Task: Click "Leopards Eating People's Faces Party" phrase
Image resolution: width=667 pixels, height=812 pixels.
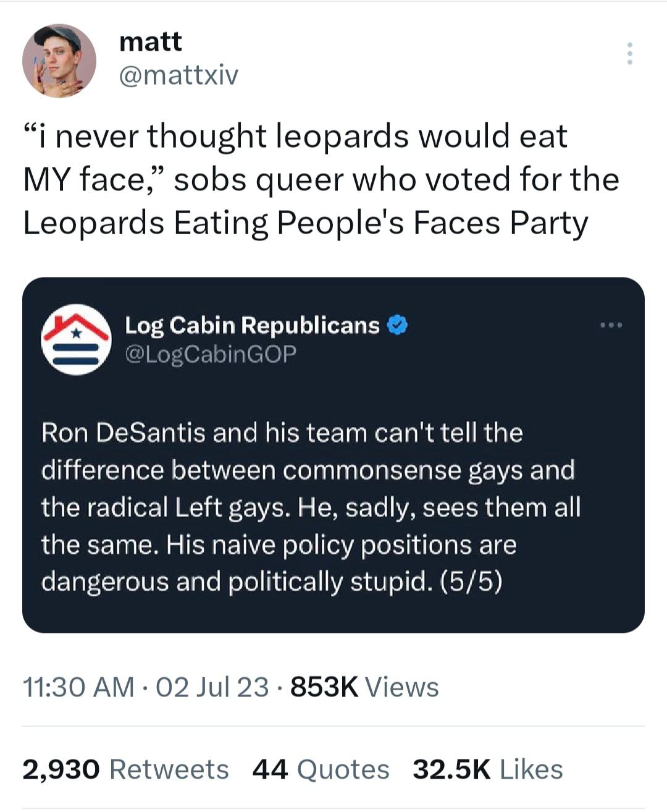Action: coord(306,223)
